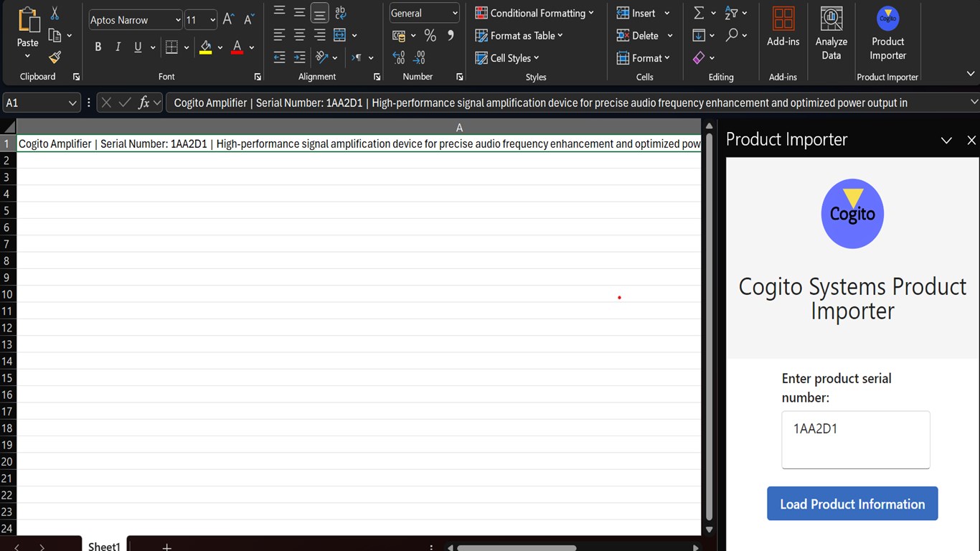Open the Delete cells dropdown arrow
Image resolution: width=980 pixels, height=551 pixels.
[x=670, y=35]
